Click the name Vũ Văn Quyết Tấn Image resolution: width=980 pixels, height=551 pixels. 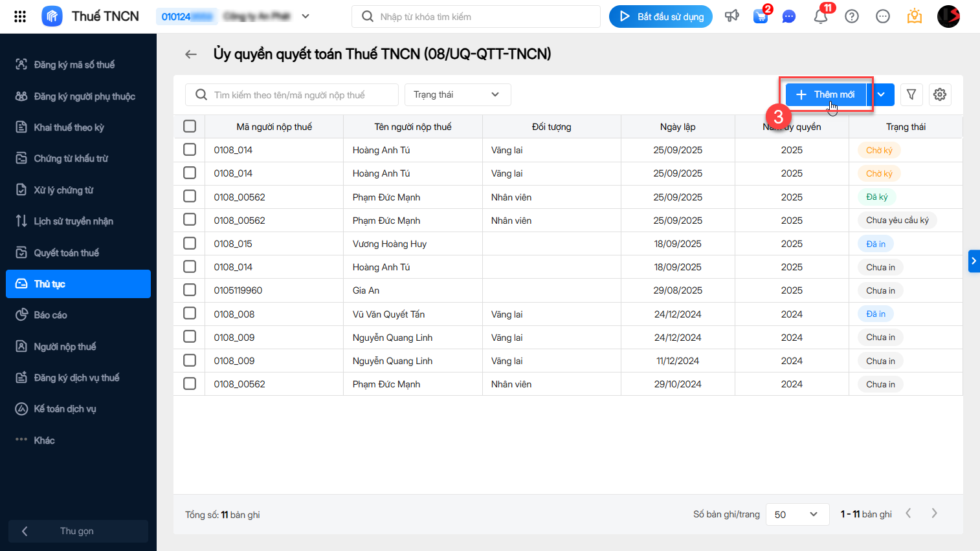tap(388, 314)
